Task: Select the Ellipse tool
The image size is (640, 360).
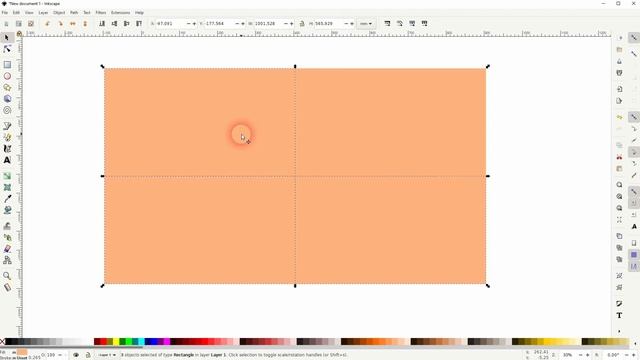Action: 7,76
